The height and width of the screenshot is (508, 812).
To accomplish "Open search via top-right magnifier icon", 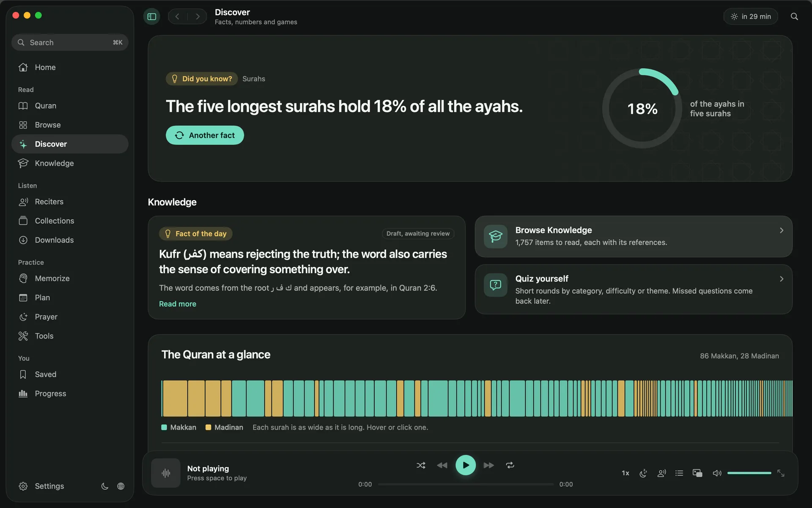I will pyautogui.click(x=794, y=17).
